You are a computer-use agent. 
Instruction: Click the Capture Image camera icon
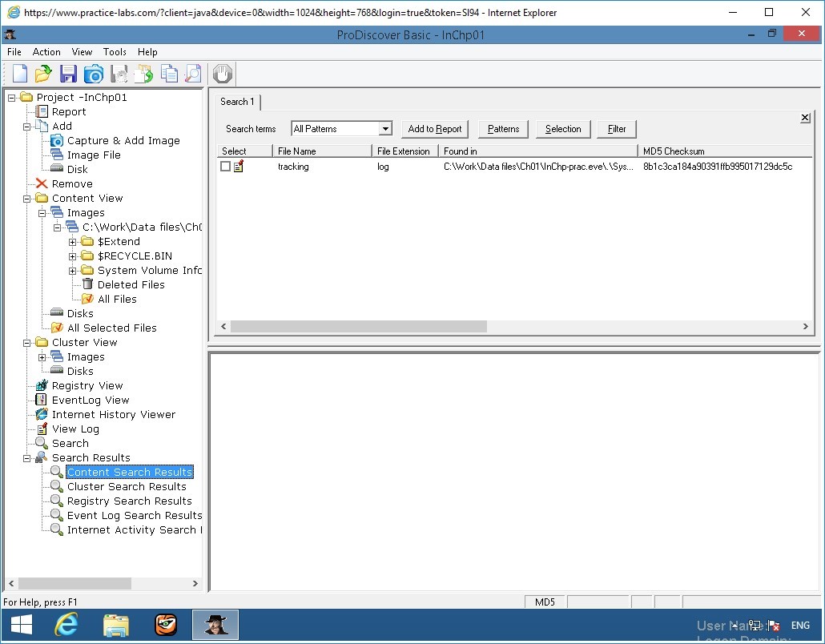(94, 74)
